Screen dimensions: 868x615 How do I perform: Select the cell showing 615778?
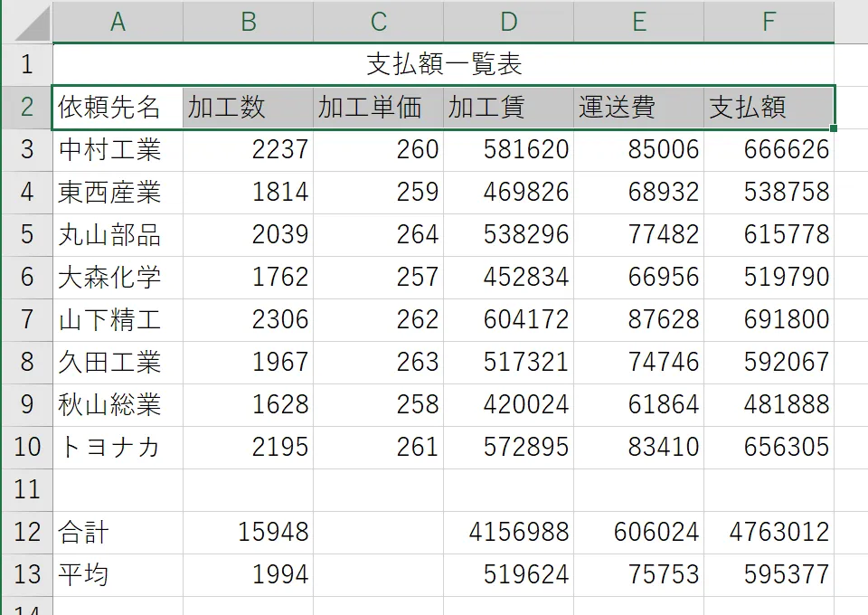pyautogui.click(x=769, y=235)
